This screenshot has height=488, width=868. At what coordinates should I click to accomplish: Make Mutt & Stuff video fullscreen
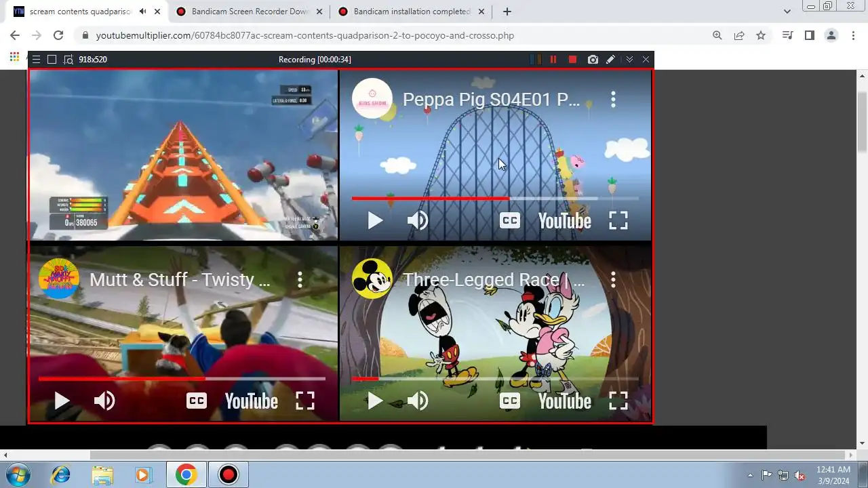pyautogui.click(x=305, y=401)
